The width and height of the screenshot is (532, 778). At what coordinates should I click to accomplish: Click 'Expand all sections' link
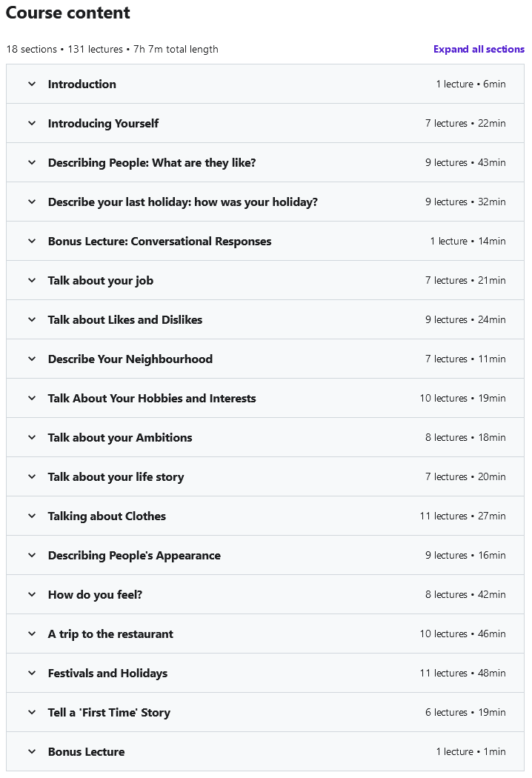tap(479, 49)
